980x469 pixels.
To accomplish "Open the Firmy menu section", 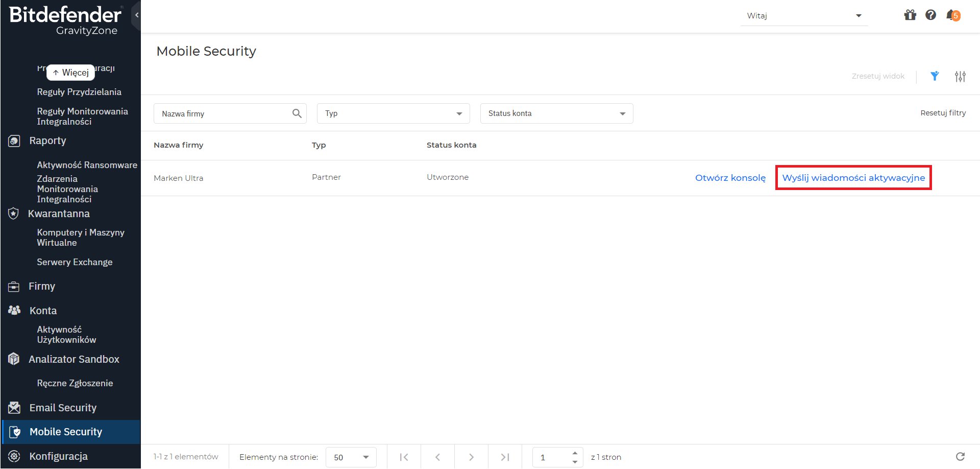I will 42,287.
